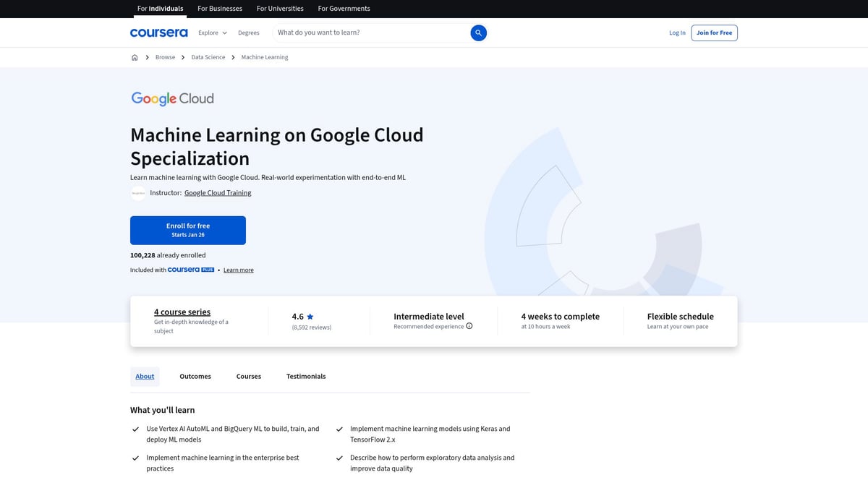Viewport: 868px width, 488px height.
Task: Click the 'Recommended experience' label
Action: click(429, 327)
